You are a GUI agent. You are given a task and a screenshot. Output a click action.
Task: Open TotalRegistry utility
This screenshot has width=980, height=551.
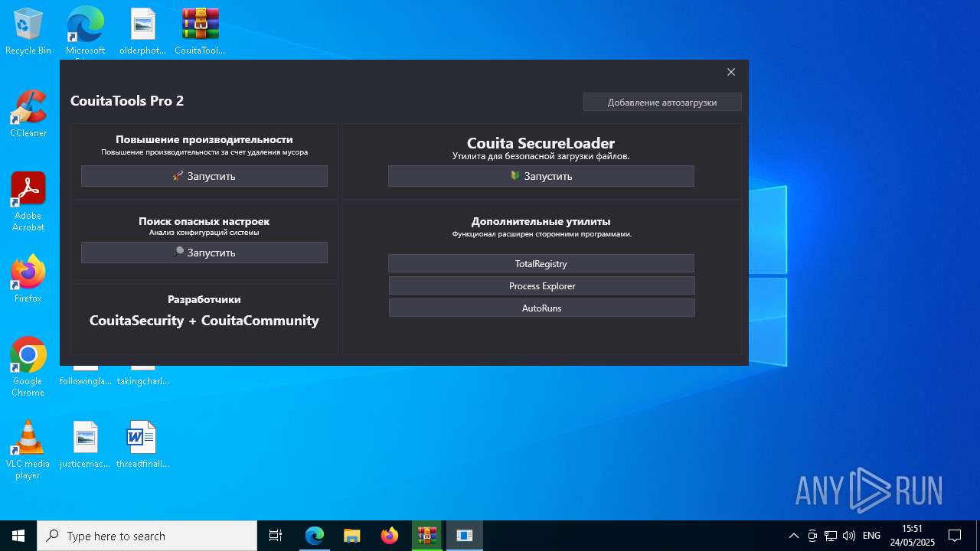tap(541, 263)
